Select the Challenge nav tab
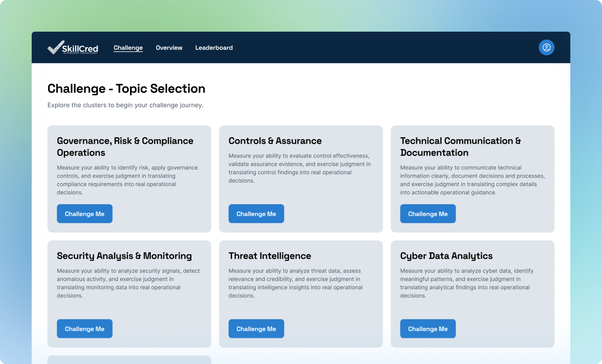This screenshot has width=602, height=364. tap(128, 48)
